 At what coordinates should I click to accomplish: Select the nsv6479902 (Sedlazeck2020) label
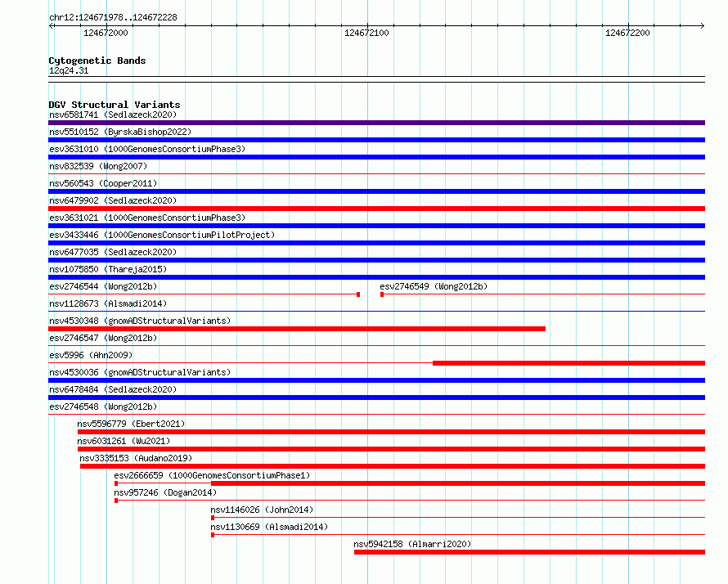click(x=113, y=200)
